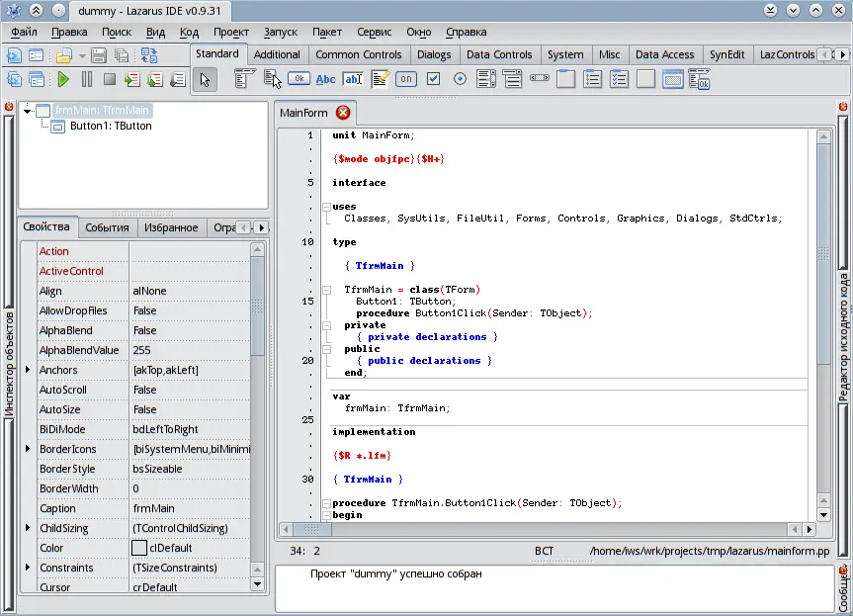Open the SynEdit palette tab
Viewport: 853px width, 616px height.
pos(726,54)
